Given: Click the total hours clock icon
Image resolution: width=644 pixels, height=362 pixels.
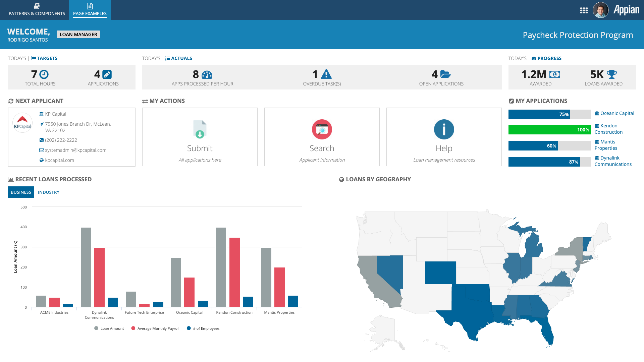Looking at the screenshot, I should click(44, 74).
